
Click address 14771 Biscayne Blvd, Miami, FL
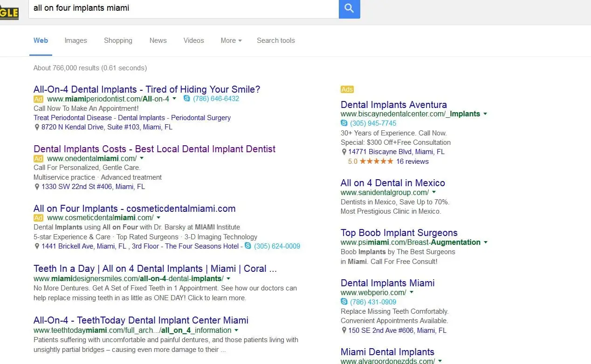397,152
